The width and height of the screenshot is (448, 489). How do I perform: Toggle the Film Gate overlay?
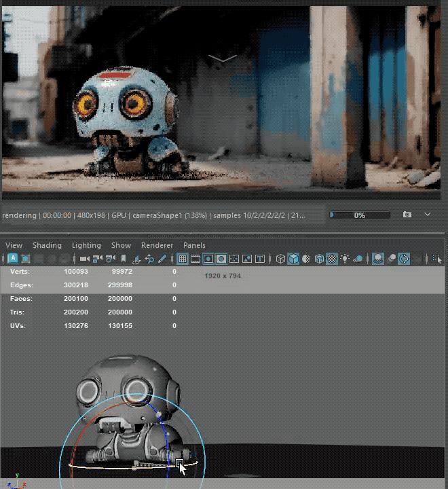195,259
